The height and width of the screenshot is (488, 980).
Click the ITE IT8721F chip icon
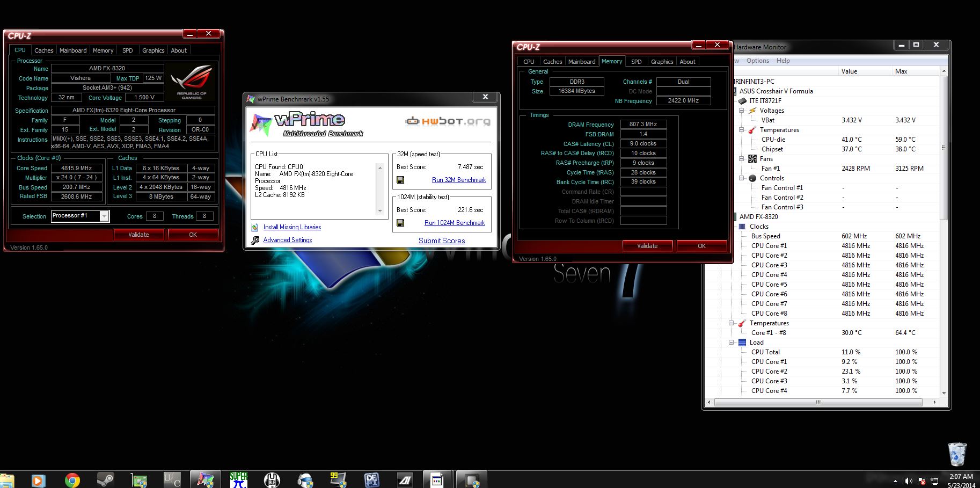click(x=742, y=101)
